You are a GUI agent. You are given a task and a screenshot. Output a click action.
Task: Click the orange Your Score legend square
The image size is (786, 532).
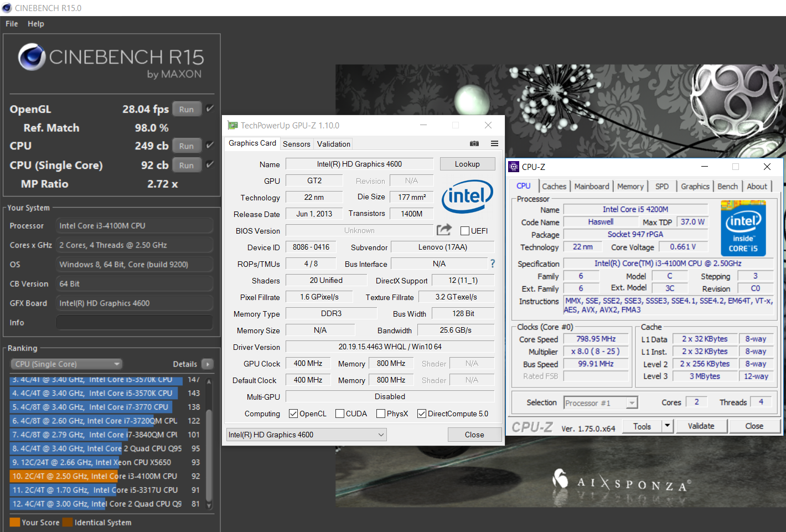(15, 522)
